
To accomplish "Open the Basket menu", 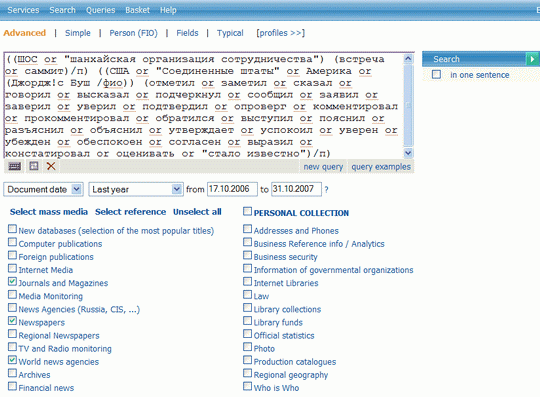I will [137, 10].
